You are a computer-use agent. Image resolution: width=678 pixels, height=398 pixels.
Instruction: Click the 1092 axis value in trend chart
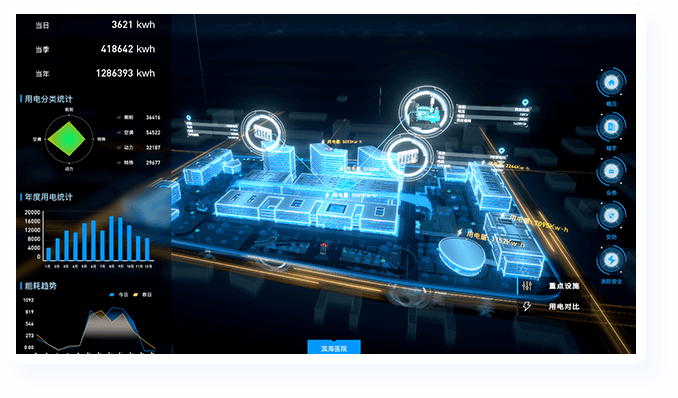29,300
